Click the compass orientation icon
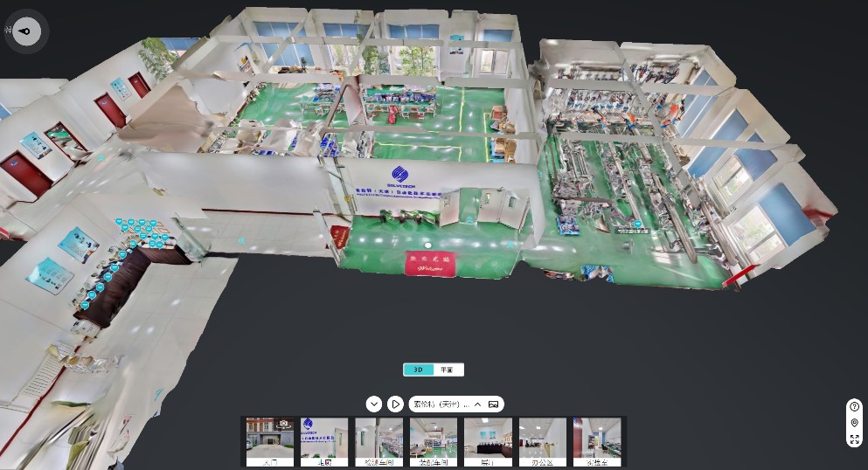 (26, 31)
